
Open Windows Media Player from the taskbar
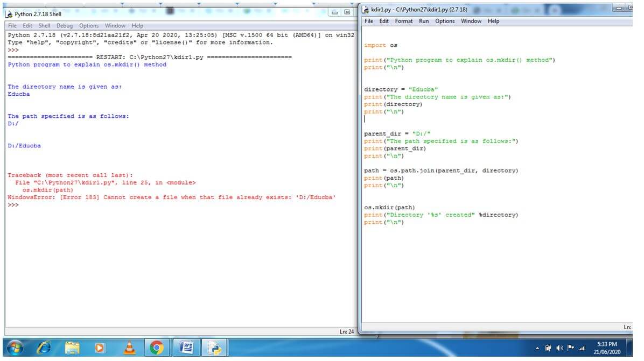tap(99, 349)
